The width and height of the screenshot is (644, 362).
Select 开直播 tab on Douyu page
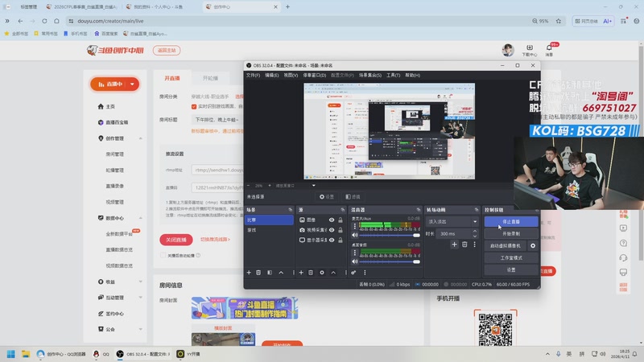click(172, 78)
